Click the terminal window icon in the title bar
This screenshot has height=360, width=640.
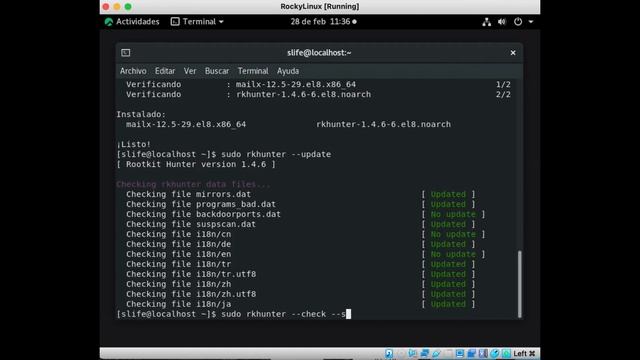[x=126, y=53]
